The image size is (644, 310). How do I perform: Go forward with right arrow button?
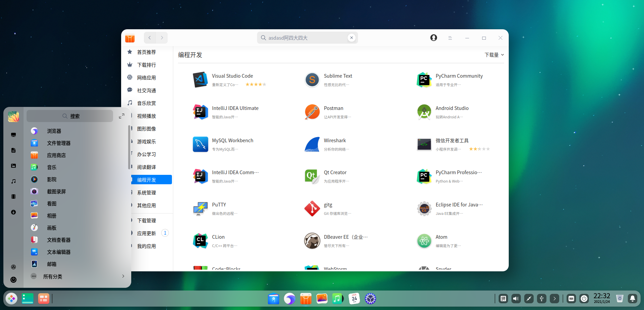(162, 38)
